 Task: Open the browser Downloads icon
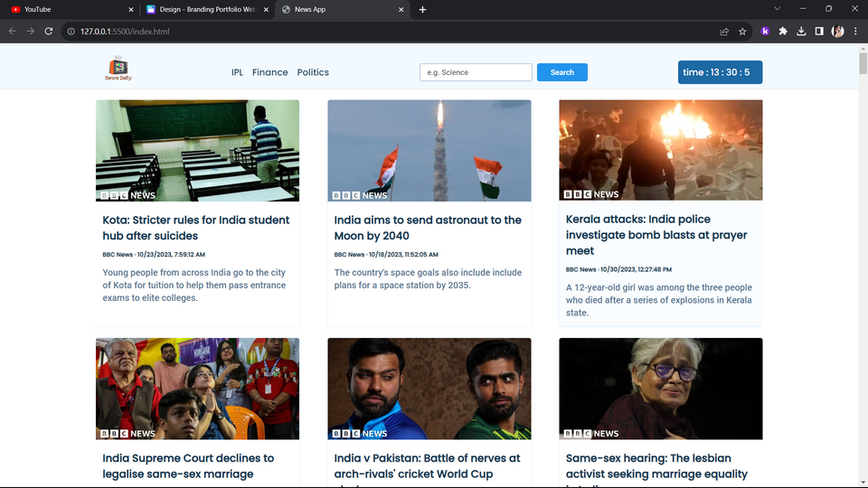tap(801, 32)
